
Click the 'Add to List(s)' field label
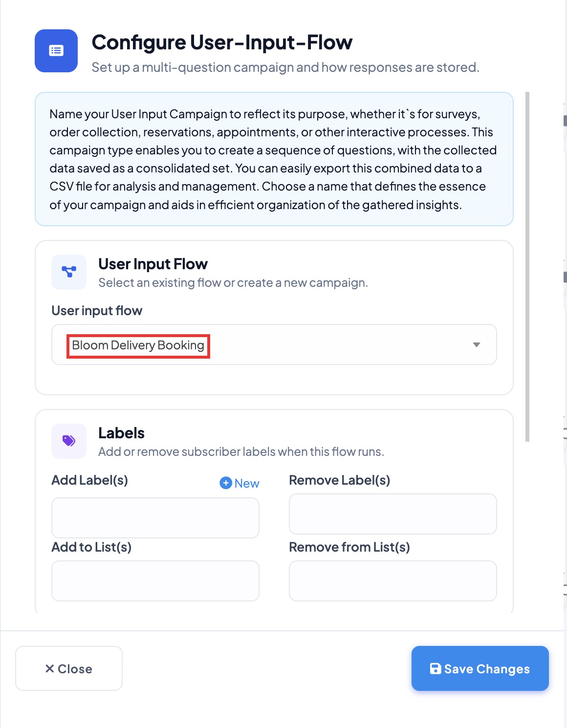(91, 547)
